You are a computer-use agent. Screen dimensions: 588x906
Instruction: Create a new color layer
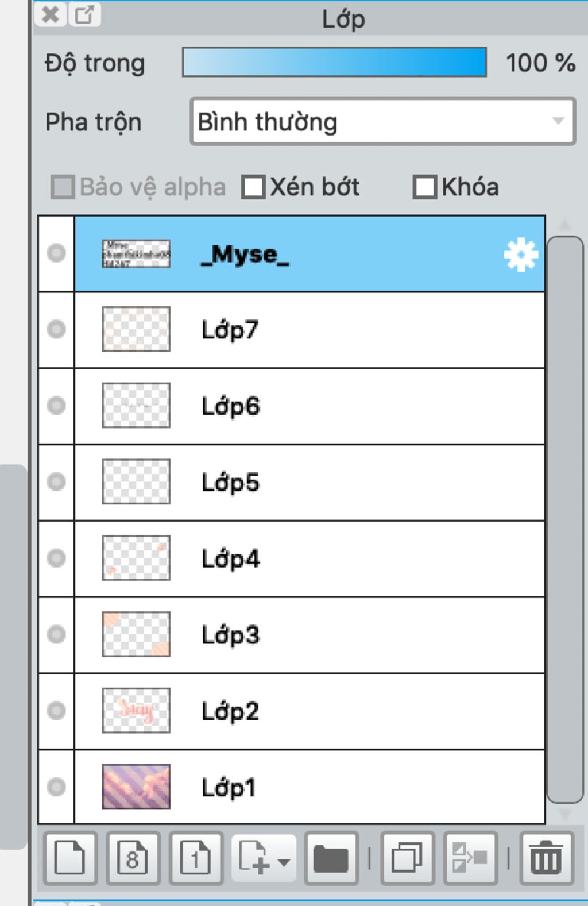(69, 858)
